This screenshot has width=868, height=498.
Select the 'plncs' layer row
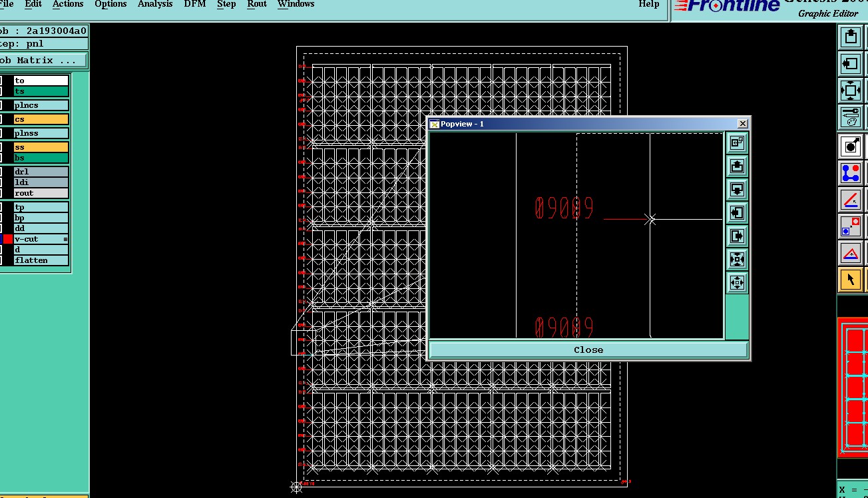41,105
